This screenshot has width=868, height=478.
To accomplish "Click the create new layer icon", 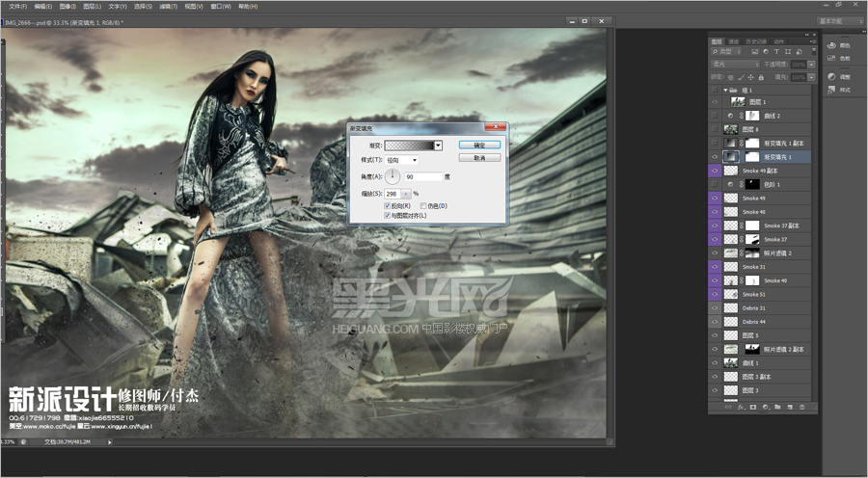I will 789,408.
